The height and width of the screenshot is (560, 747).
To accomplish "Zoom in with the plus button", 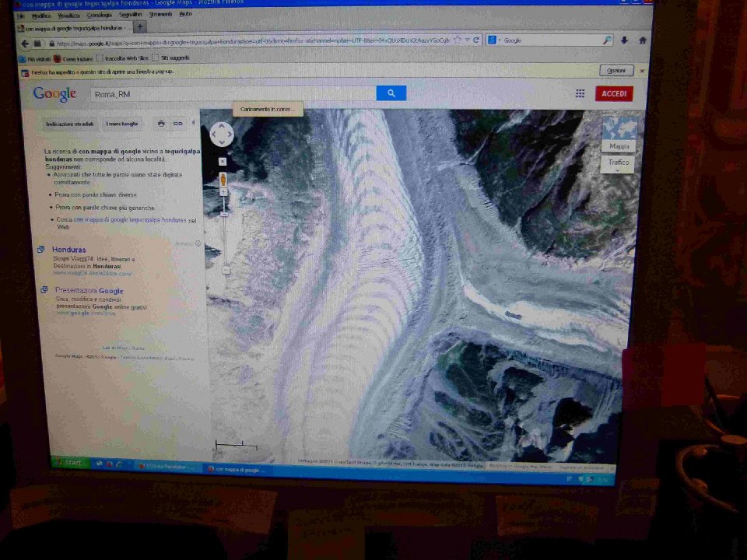I will point(223,192).
